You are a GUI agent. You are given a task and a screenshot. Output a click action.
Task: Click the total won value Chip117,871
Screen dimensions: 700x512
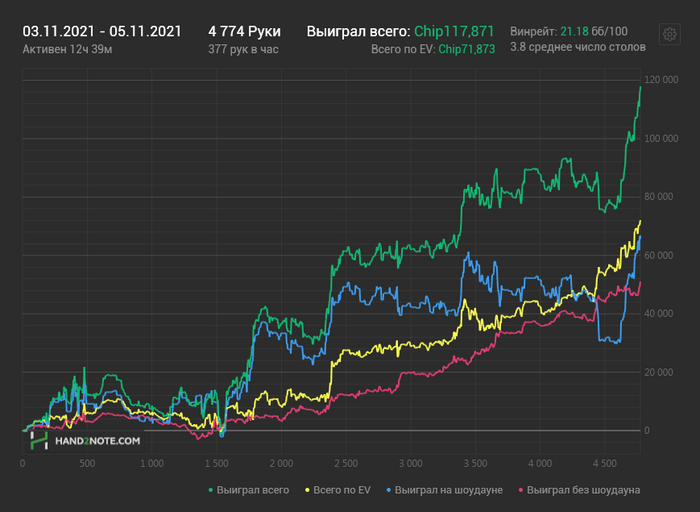[454, 32]
